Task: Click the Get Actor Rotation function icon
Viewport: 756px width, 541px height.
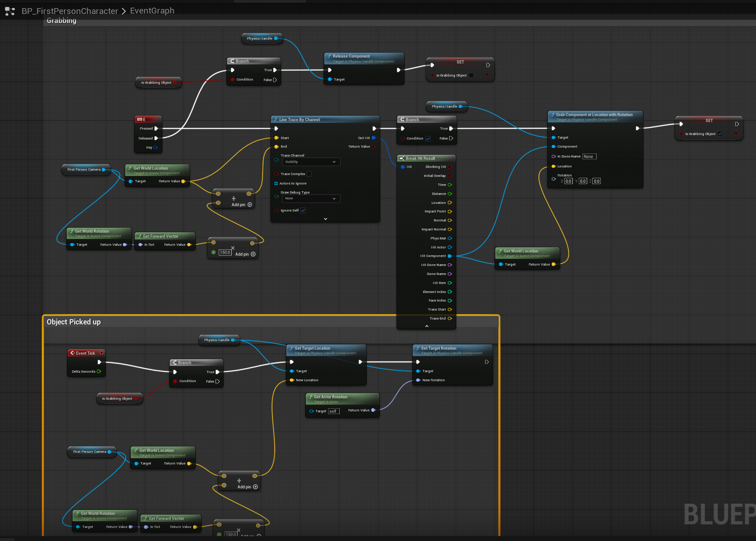Action: tap(310, 397)
